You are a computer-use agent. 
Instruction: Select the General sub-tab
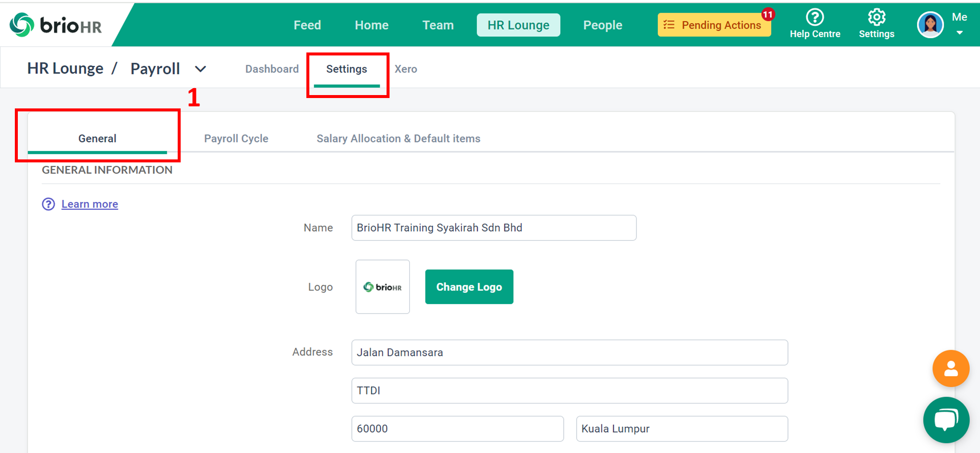tap(98, 139)
